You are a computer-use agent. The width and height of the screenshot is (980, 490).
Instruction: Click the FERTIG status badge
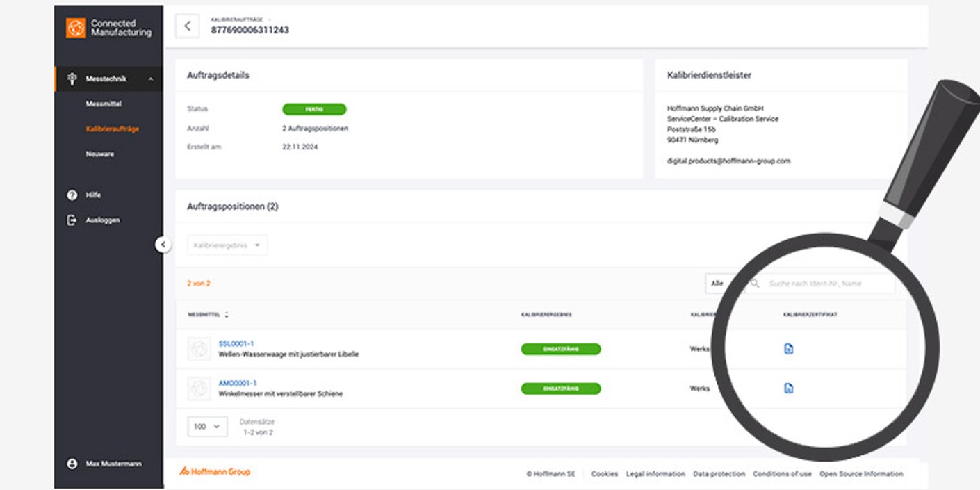tap(314, 109)
